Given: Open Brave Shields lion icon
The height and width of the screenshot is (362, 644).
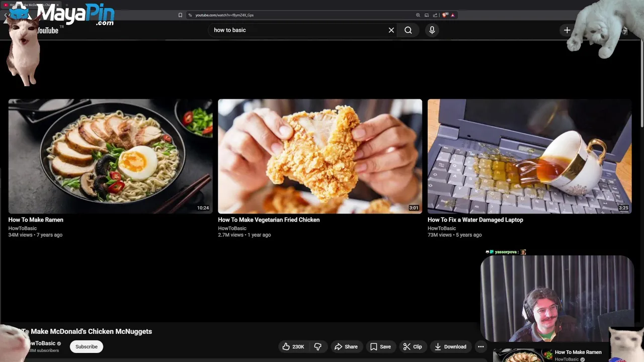Looking at the screenshot, I should tap(445, 15).
